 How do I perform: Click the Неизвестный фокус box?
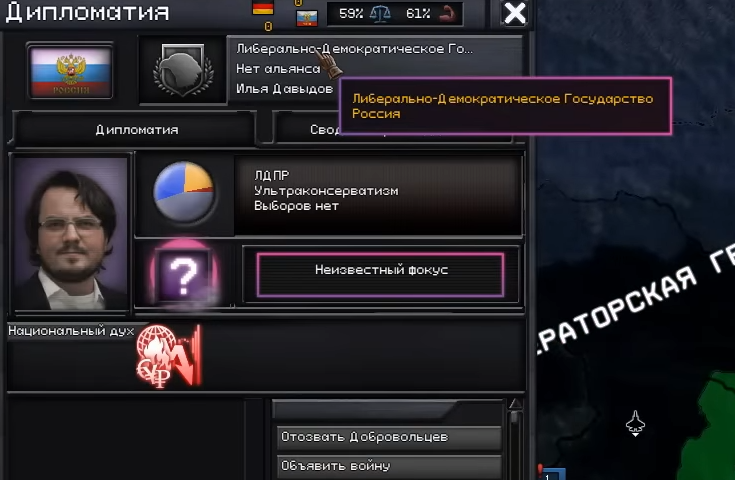(x=381, y=275)
